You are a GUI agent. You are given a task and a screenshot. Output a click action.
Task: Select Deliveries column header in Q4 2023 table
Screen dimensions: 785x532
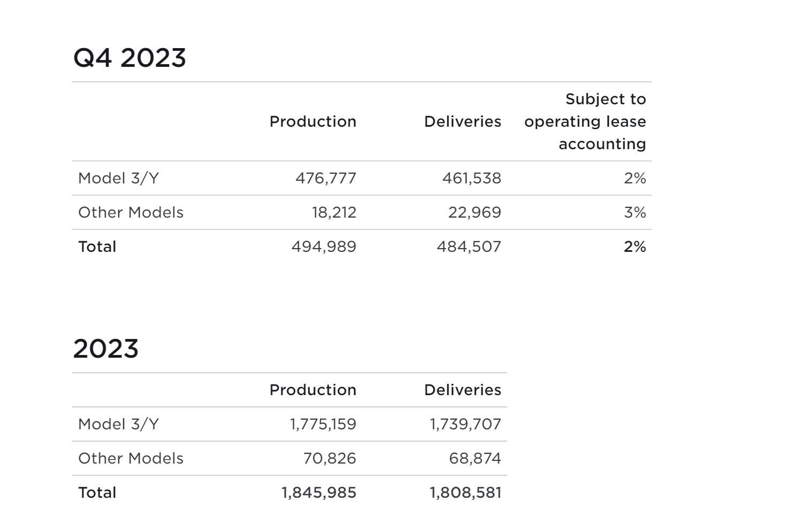tap(462, 122)
